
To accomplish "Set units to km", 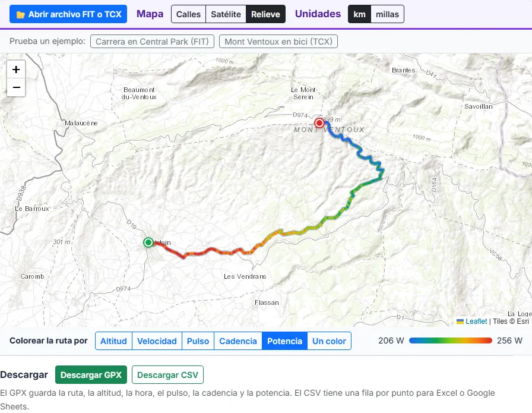I will click(360, 14).
